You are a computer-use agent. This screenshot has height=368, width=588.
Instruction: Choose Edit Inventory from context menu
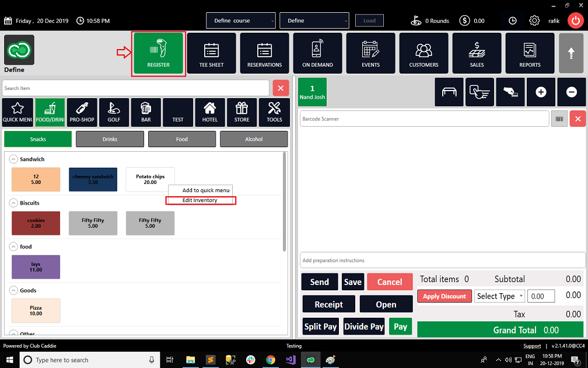pos(201,200)
